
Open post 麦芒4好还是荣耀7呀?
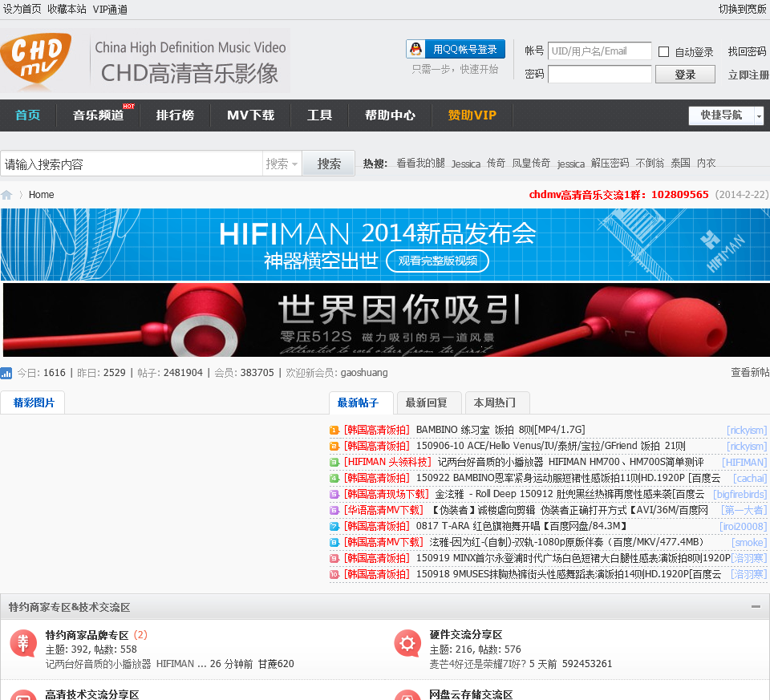pos(477,664)
